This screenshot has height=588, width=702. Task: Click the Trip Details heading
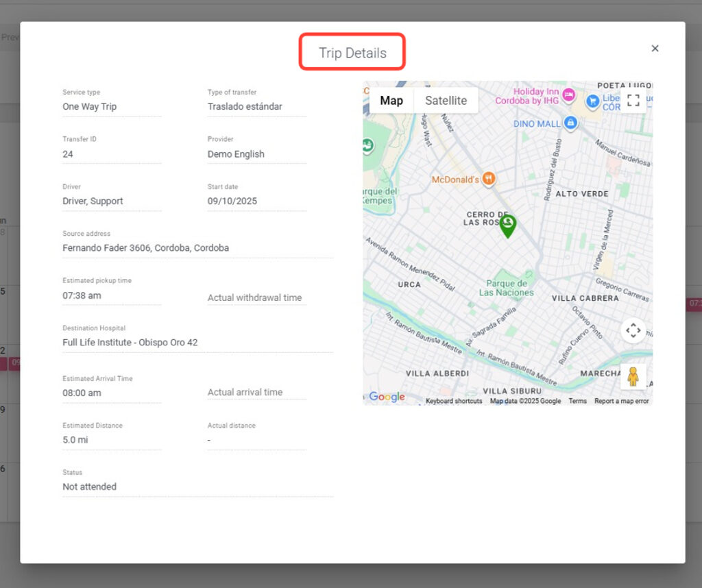352,53
